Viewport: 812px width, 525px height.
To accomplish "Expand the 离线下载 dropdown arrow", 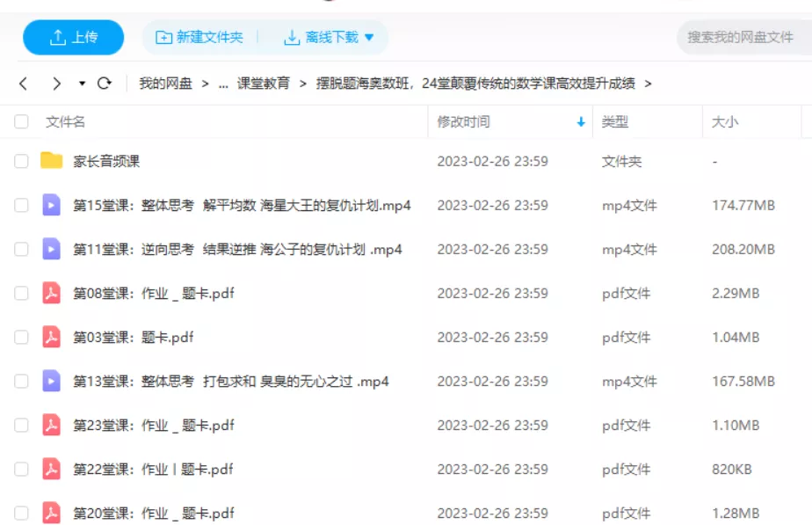I will [x=369, y=38].
